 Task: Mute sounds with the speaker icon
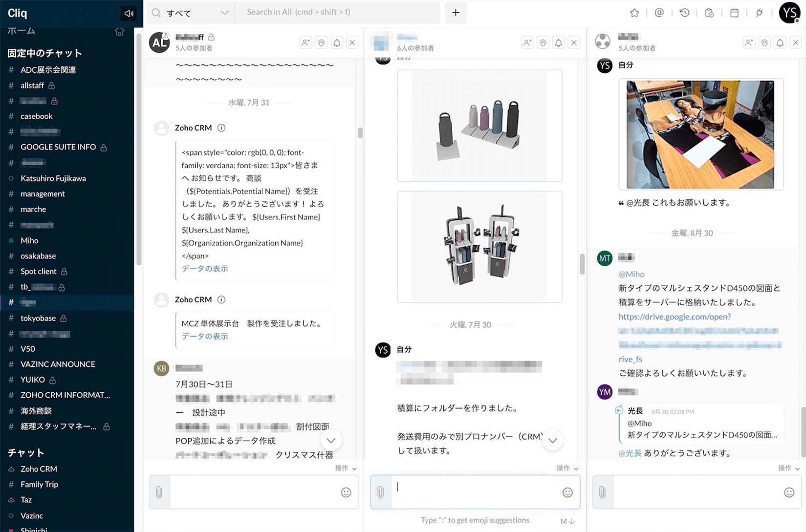pyautogui.click(x=129, y=13)
